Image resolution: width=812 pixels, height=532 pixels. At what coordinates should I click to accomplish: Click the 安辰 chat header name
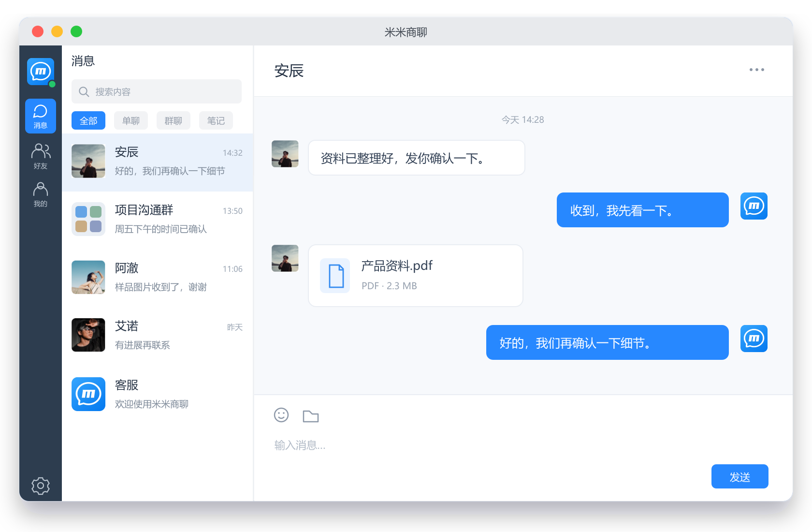tap(289, 71)
